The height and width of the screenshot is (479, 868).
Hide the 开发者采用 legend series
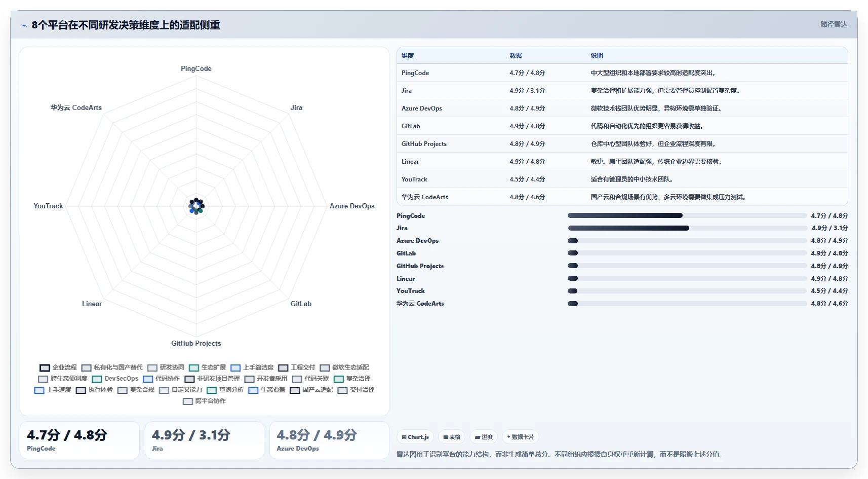click(x=266, y=379)
